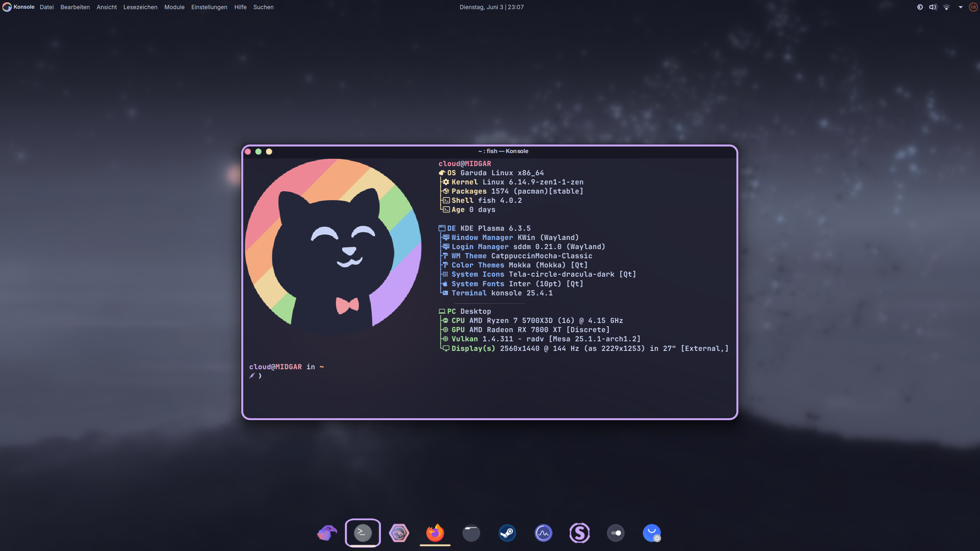
Task: Open the Einstellungen menu
Action: 209,7
